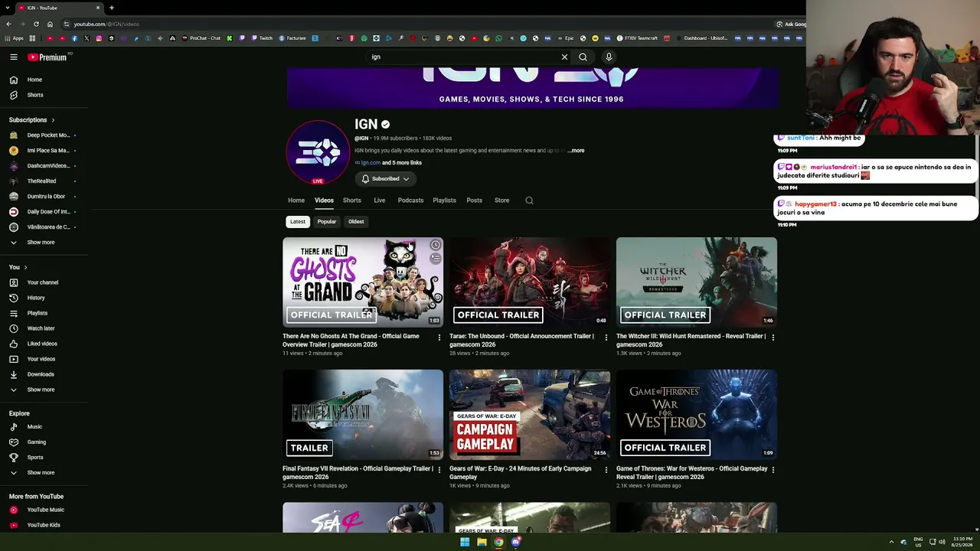The height and width of the screenshot is (551, 980).
Task: Open the FFXIV Teamcraft bookmark
Action: (x=637, y=38)
